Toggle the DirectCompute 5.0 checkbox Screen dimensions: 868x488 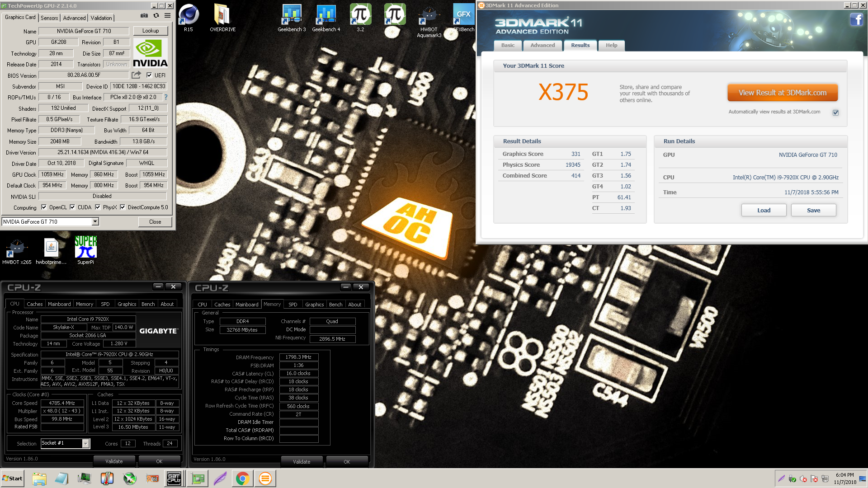[123, 207]
